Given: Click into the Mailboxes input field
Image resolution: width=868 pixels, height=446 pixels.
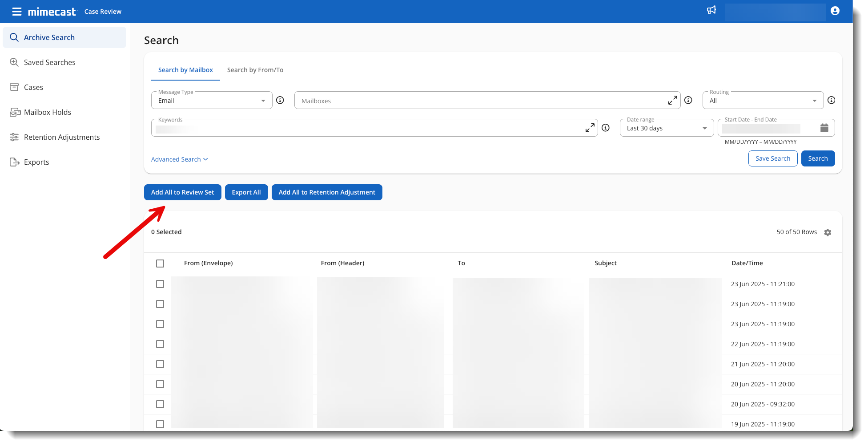Looking at the screenshot, I should [480, 101].
